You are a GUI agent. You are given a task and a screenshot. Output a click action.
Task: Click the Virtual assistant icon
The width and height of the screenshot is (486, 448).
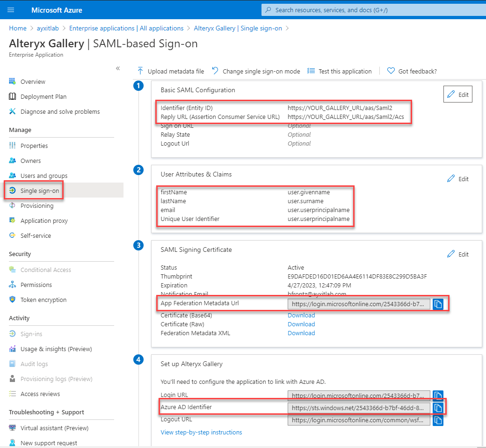point(13,428)
